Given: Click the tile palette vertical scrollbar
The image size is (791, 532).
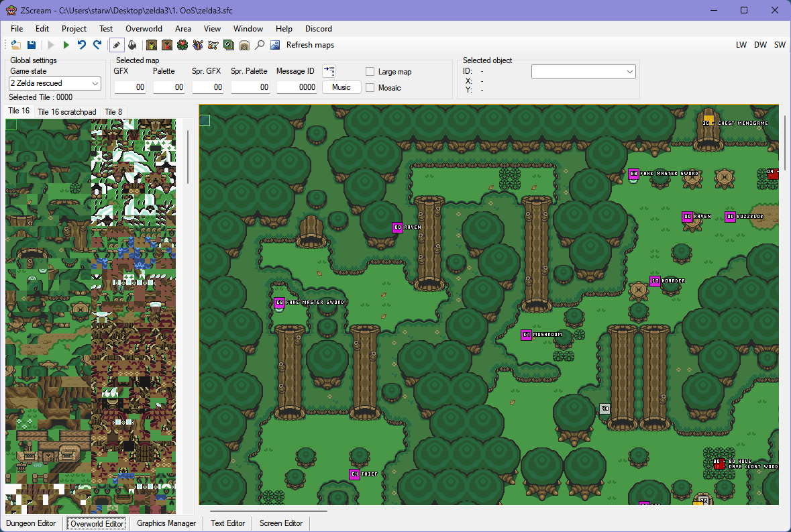Looking at the screenshot, I should pyautogui.click(x=188, y=157).
